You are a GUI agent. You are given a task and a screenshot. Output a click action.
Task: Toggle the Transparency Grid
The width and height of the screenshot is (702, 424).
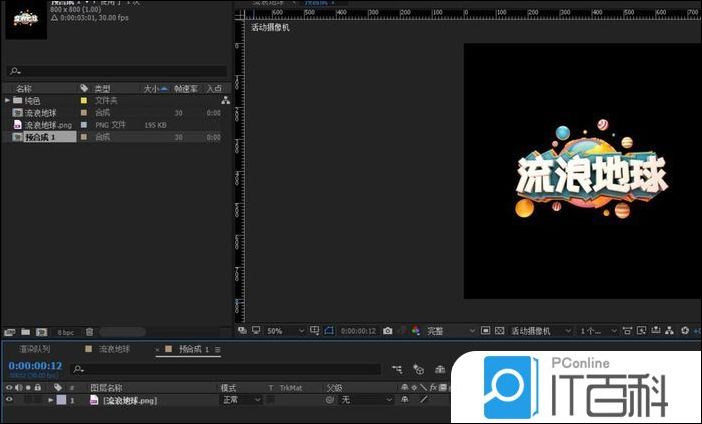click(x=500, y=330)
